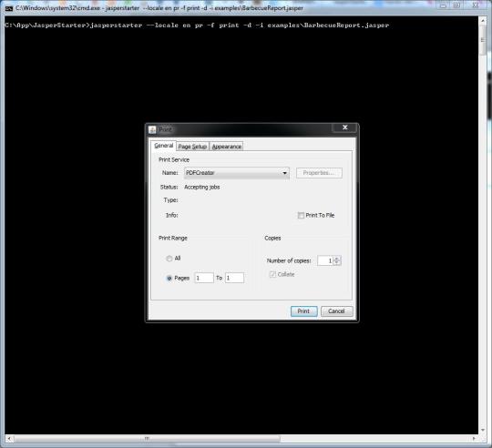Close the Print dialog with the X
This screenshot has width=492, height=448.
[344, 127]
